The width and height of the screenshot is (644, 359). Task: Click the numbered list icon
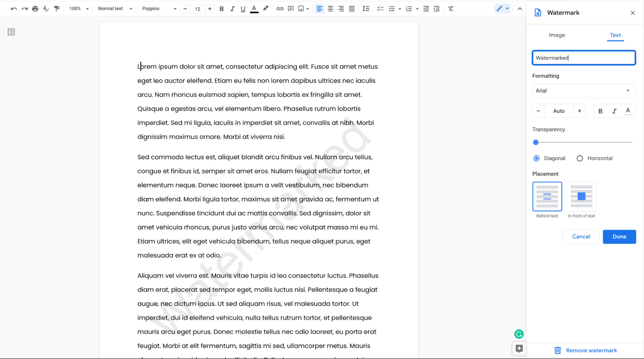tap(408, 8)
